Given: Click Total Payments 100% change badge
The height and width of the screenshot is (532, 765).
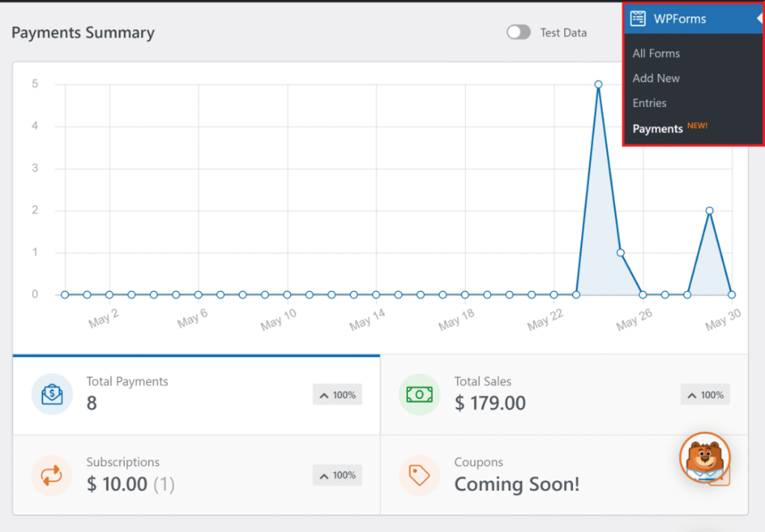Looking at the screenshot, I should (337, 395).
